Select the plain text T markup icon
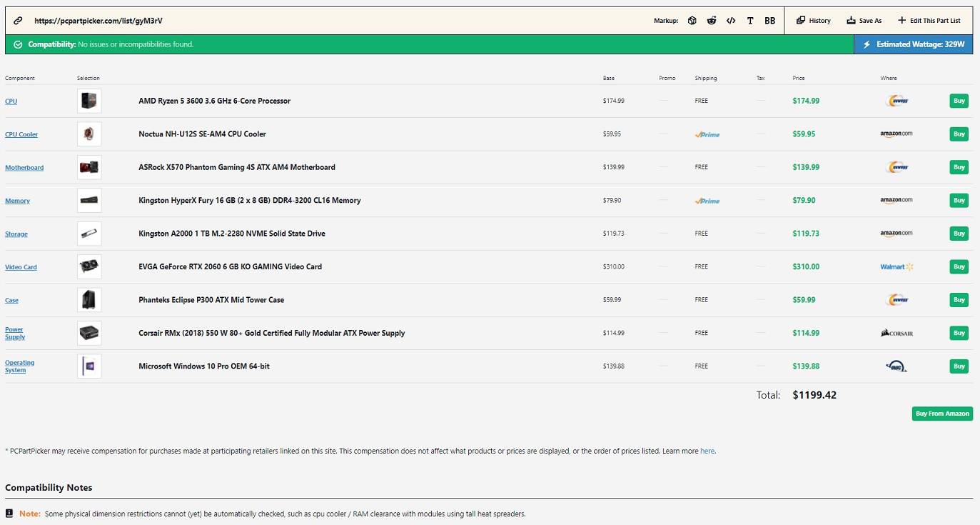Viewport: 980px width, 525px height. [750, 21]
